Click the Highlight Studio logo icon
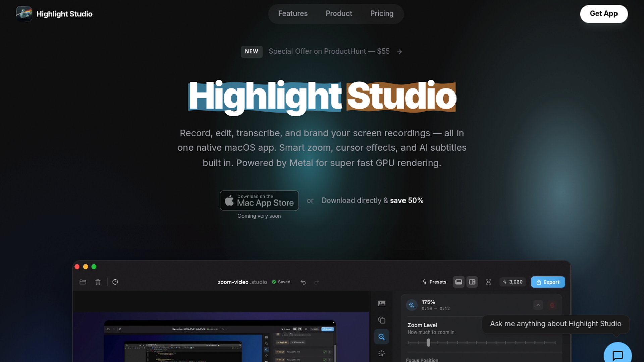This screenshot has width=644, height=362. pyautogui.click(x=24, y=14)
